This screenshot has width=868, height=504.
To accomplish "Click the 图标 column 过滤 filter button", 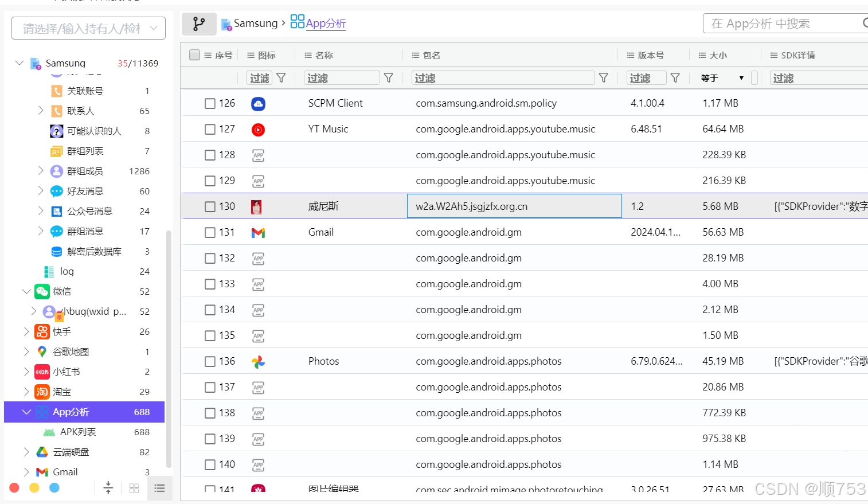I will coord(260,78).
